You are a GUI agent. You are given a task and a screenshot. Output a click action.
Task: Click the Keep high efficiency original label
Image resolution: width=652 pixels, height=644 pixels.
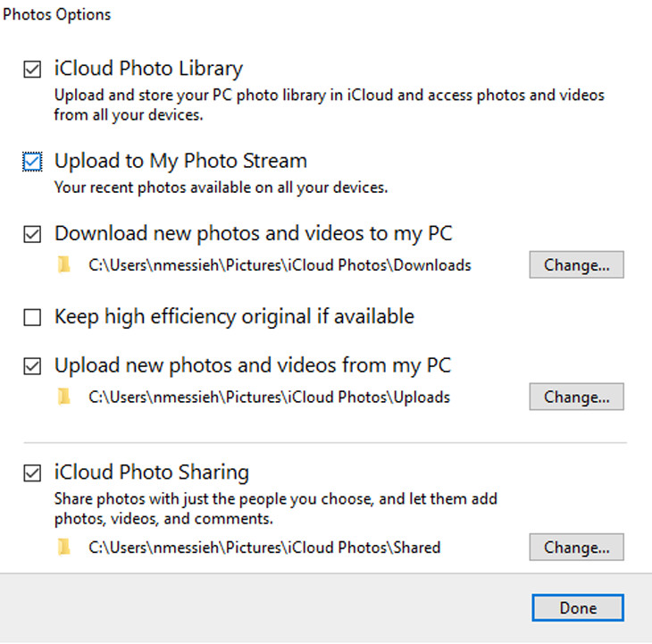[234, 316]
